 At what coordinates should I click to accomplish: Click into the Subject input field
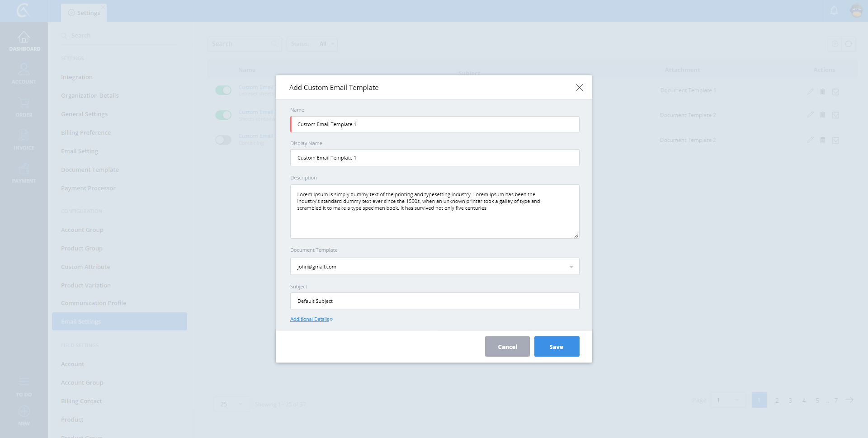coord(434,301)
